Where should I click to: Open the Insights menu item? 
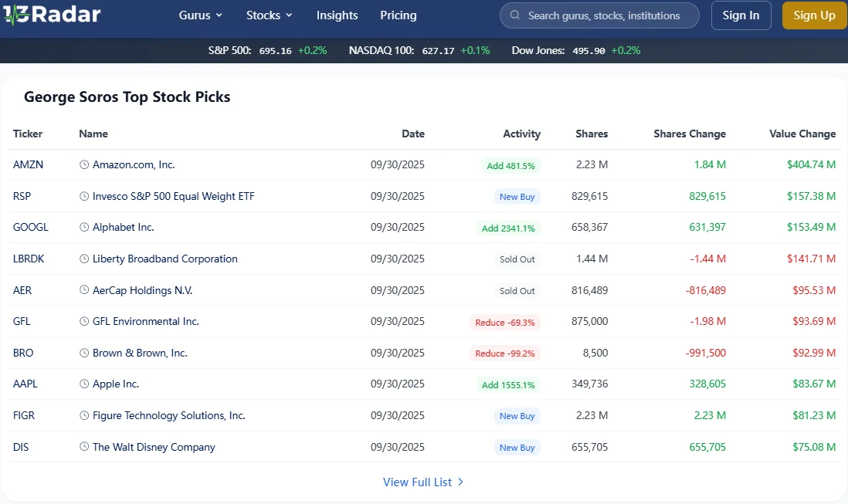(x=337, y=15)
